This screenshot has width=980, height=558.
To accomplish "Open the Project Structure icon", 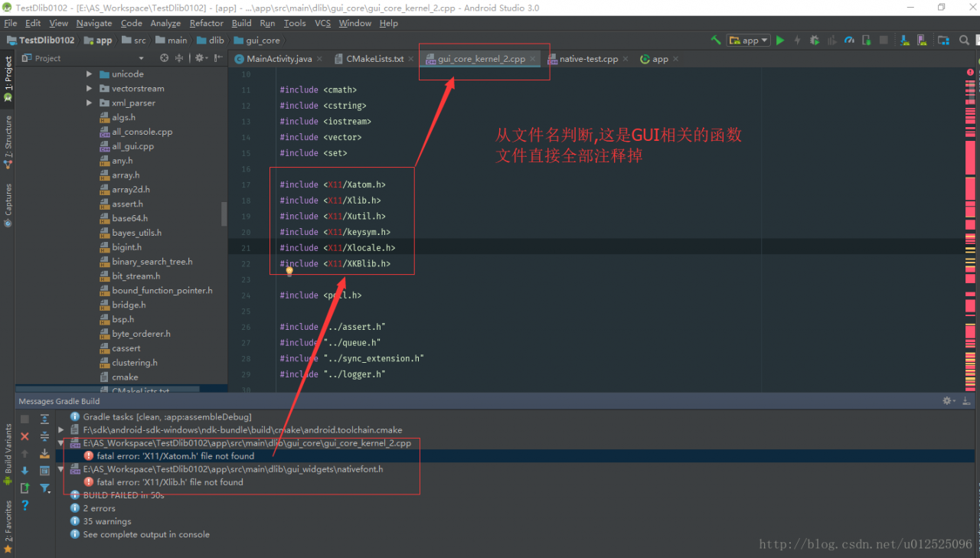I will tap(943, 41).
